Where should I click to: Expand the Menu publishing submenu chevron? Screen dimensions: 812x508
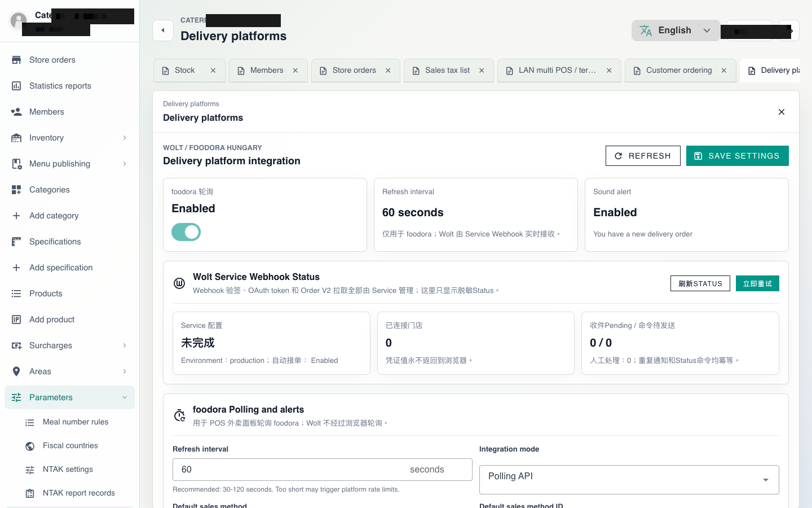(x=125, y=164)
